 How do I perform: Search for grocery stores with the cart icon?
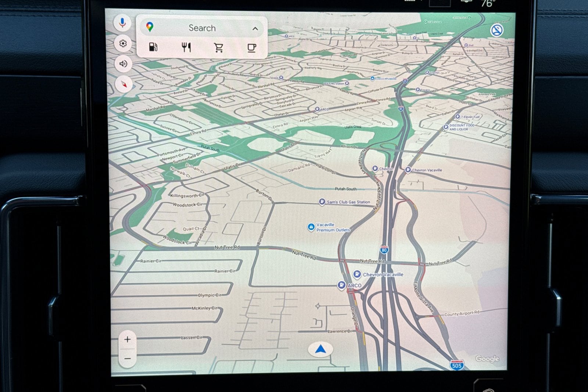click(219, 47)
